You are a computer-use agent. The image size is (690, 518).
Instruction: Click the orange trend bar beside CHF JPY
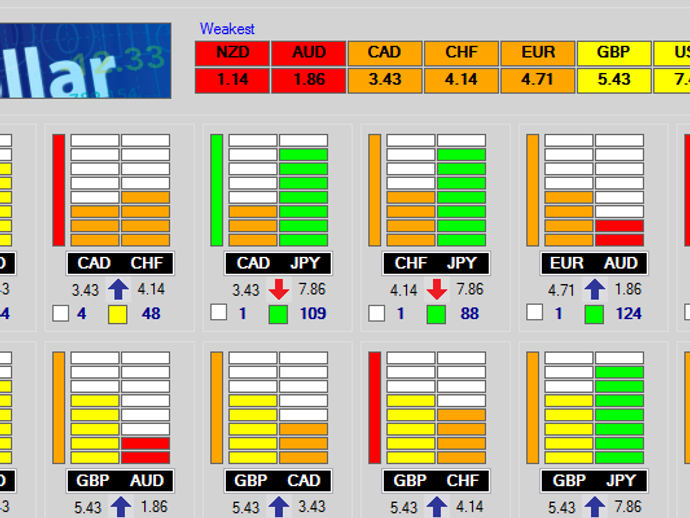tap(374, 190)
